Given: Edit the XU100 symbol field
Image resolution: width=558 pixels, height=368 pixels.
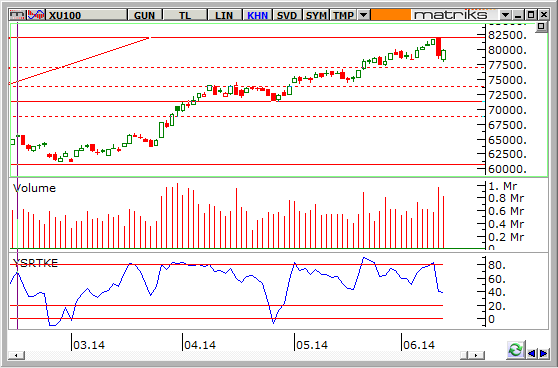Looking at the screenshot, I should pyautogui.click(x=87, y=15).
